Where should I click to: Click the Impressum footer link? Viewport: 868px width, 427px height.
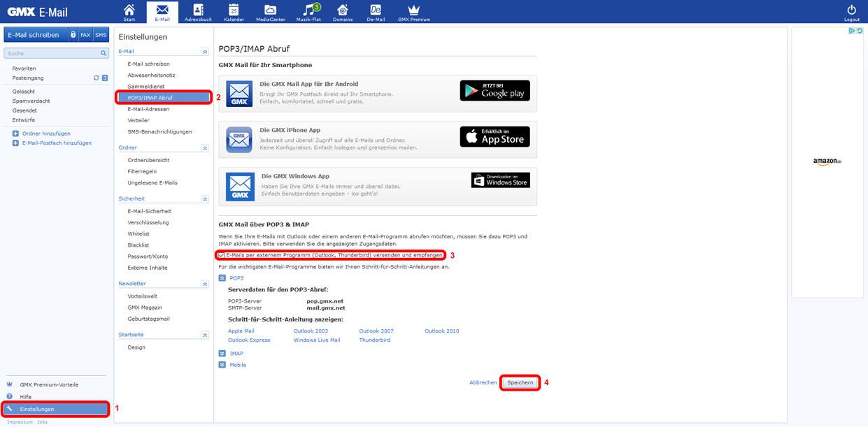[20, 422]
